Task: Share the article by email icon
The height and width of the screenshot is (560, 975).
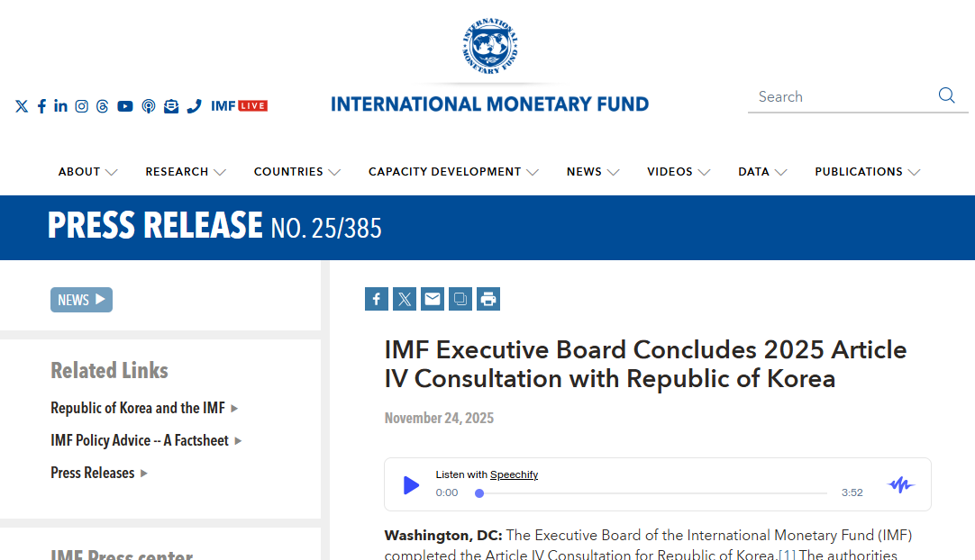Action: tap(433, 299)
